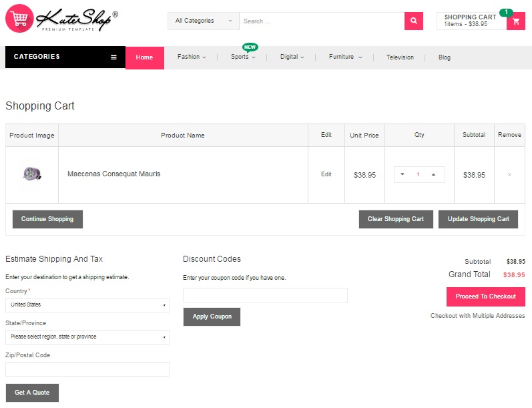The height and width of the screenshot is (408, 532).
Task: Go to the Blog page
Action: (x=445, y=57)
